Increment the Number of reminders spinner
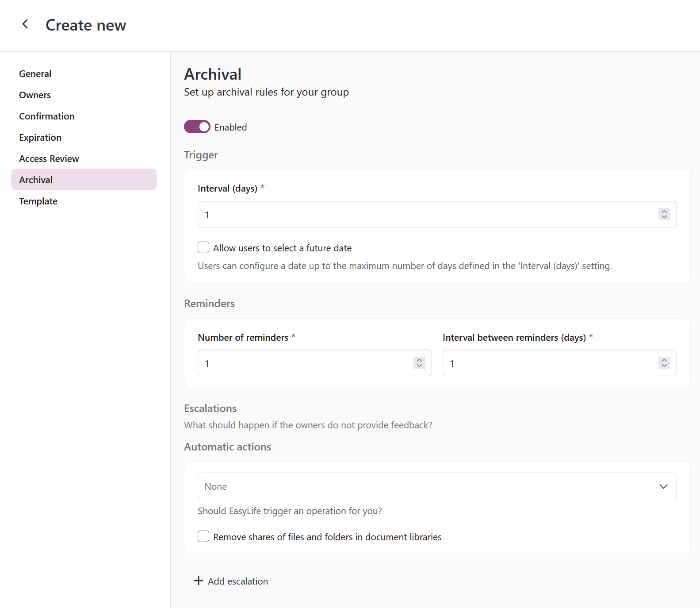 419,360
